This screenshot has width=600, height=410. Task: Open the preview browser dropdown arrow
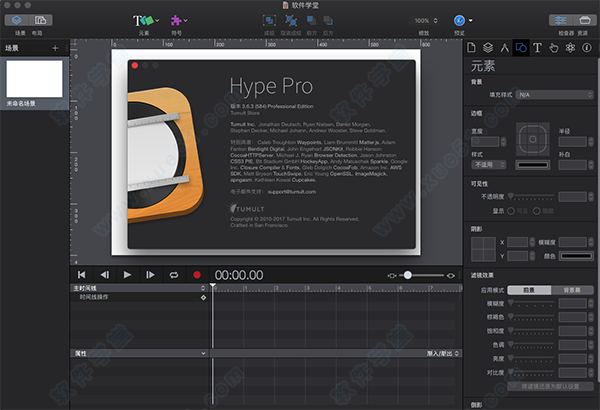click(x=471, y=21)
